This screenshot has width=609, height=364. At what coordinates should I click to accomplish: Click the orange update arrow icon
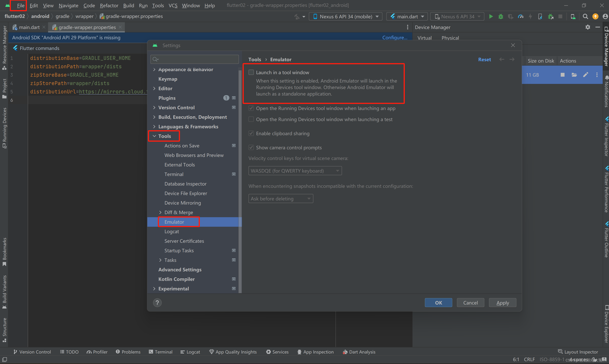click(595, 16)
